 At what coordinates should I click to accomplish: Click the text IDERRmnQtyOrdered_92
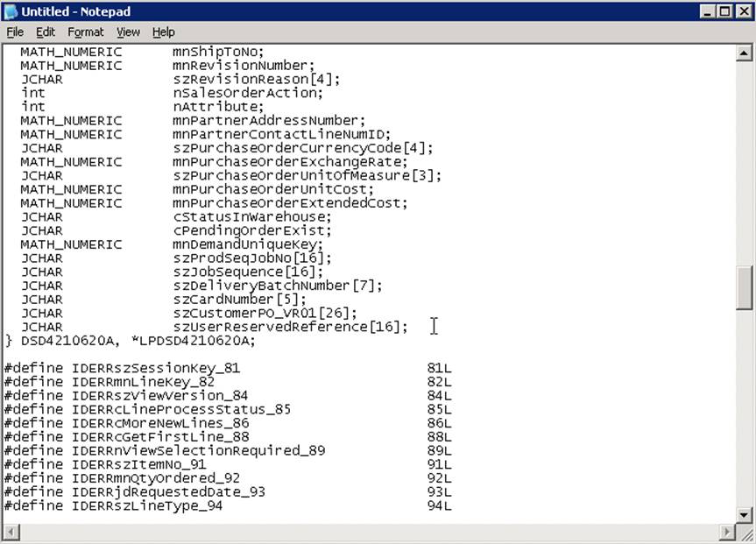(x=156, y=478)
